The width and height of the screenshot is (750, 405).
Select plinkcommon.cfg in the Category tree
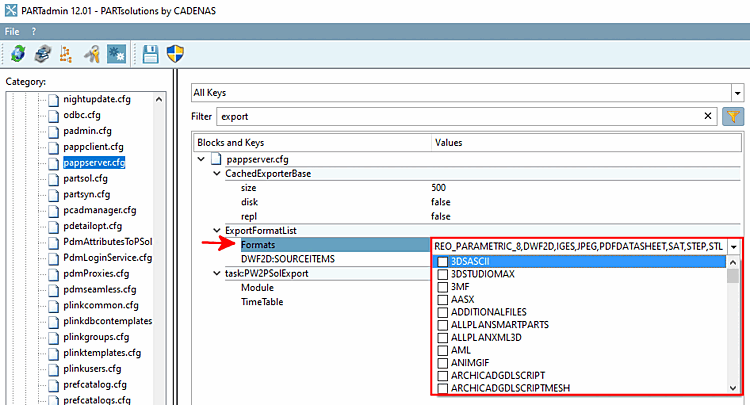pos(101,305)
